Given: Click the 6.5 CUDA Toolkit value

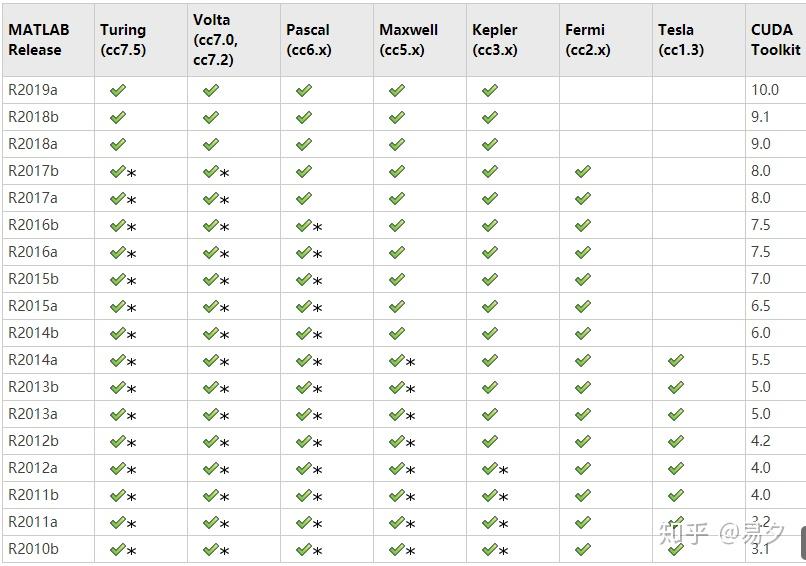Looking at the screenshot, I should click(x=761, y=306).
